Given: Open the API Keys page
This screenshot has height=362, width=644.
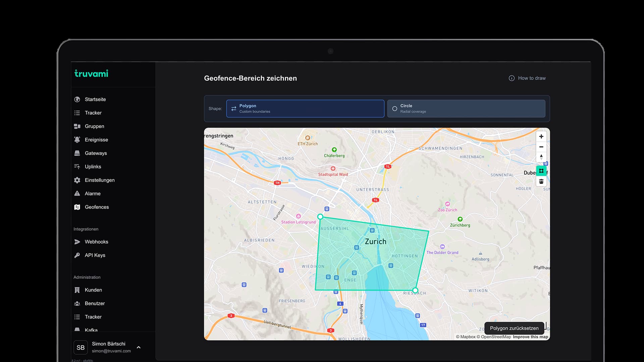Looking at the screenshot, I should (95, 255).
